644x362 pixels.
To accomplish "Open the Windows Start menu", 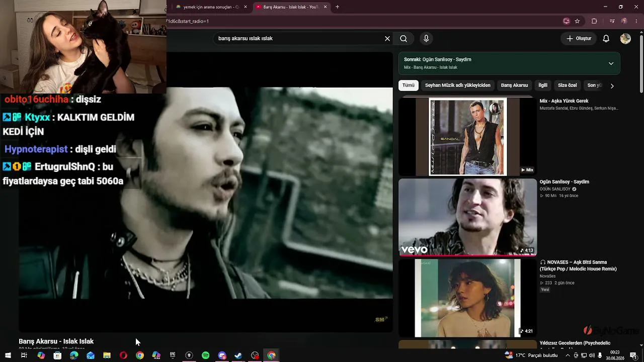I will click(x=8, y=355).
